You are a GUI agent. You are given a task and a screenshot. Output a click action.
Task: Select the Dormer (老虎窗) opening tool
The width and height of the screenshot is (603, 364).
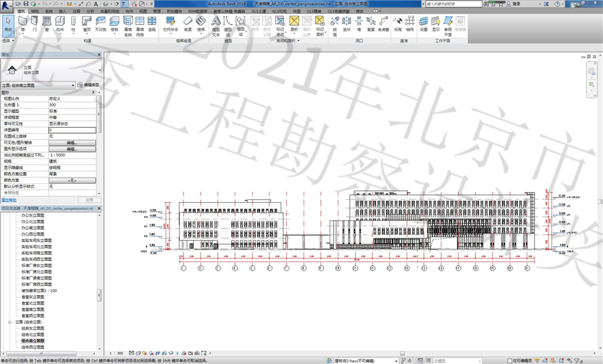click(383, 23)
